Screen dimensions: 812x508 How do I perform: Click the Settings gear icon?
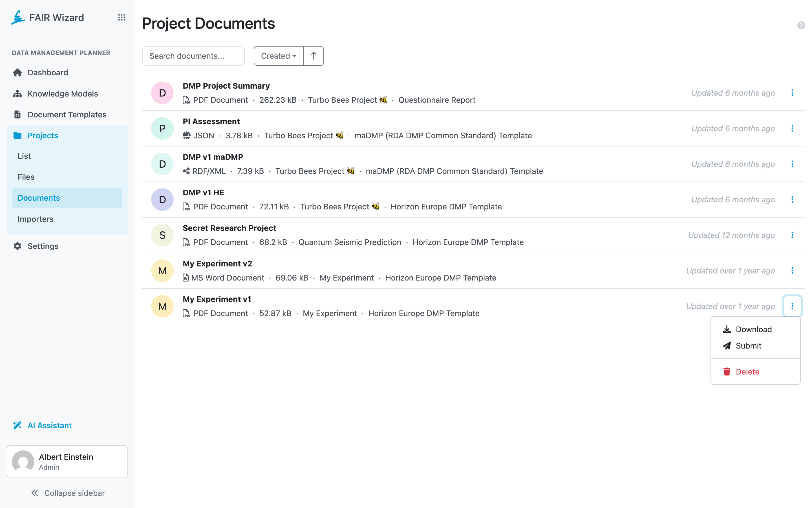17,246
